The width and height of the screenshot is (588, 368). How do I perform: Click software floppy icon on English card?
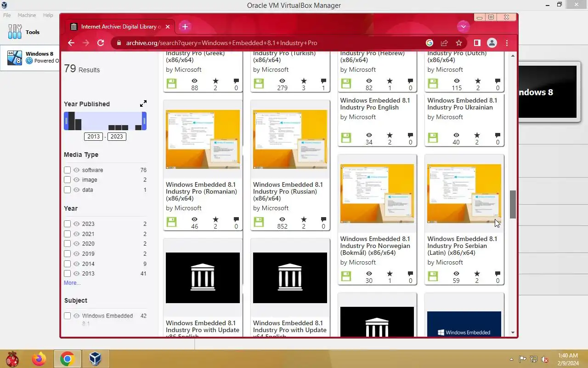coord(346,138)
